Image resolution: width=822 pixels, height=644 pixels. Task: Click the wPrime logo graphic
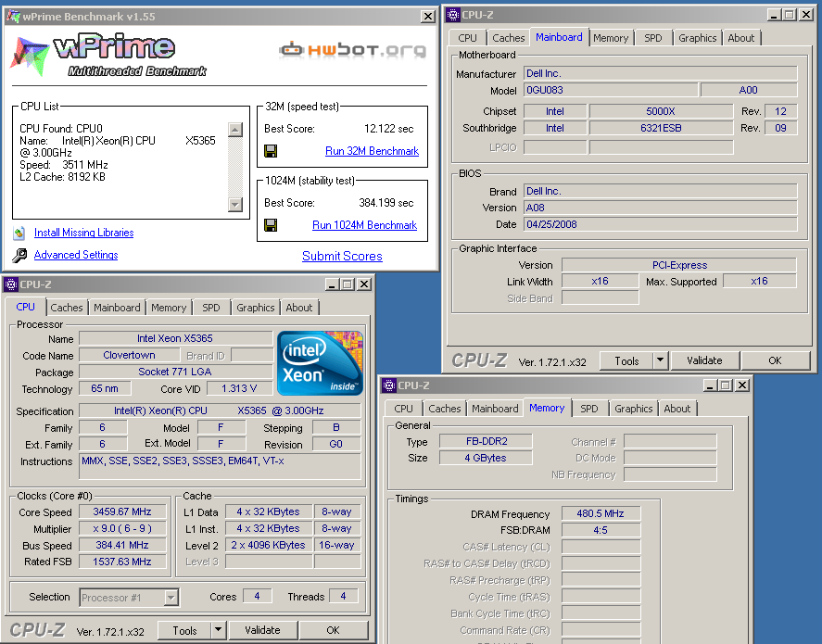click(108, 55)
